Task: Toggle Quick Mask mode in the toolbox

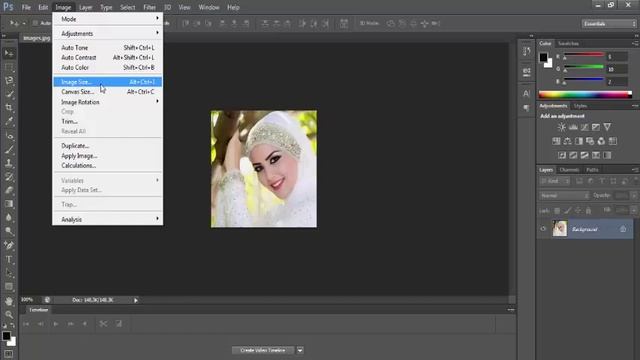Action: click(x=9, y=354)
